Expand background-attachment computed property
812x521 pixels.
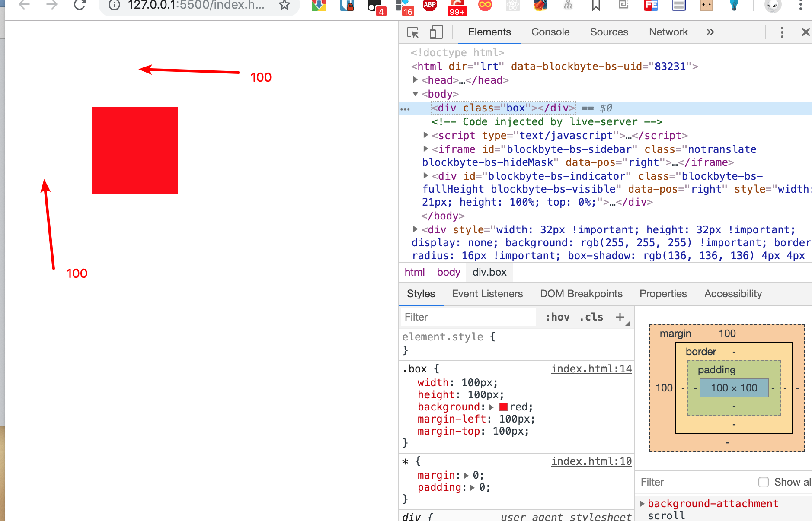coord(642,504)
